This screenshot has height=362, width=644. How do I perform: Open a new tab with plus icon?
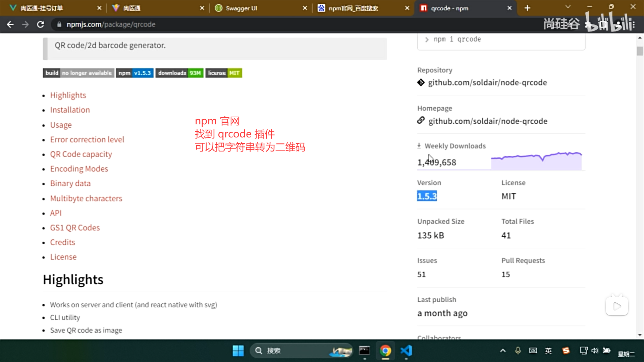click(527, 8)
